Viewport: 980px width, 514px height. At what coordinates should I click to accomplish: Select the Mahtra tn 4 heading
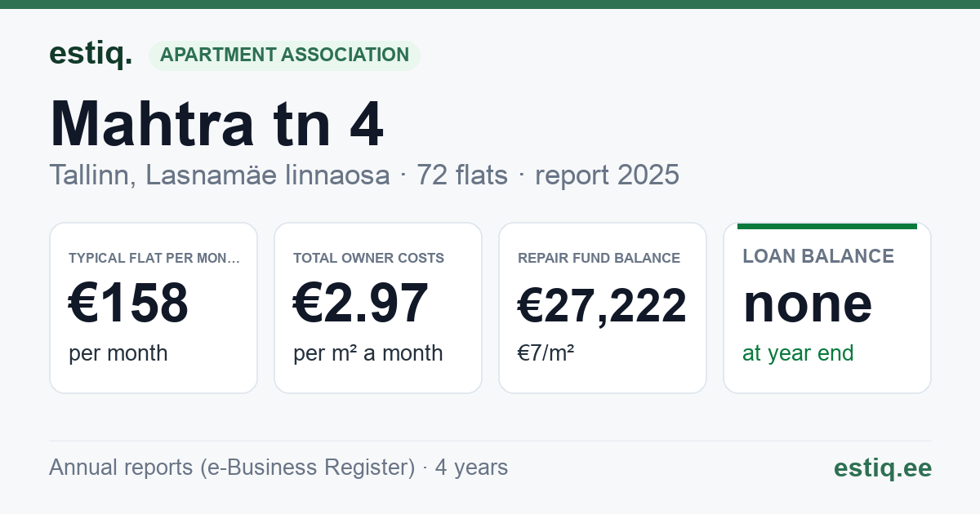coord(216,124)
